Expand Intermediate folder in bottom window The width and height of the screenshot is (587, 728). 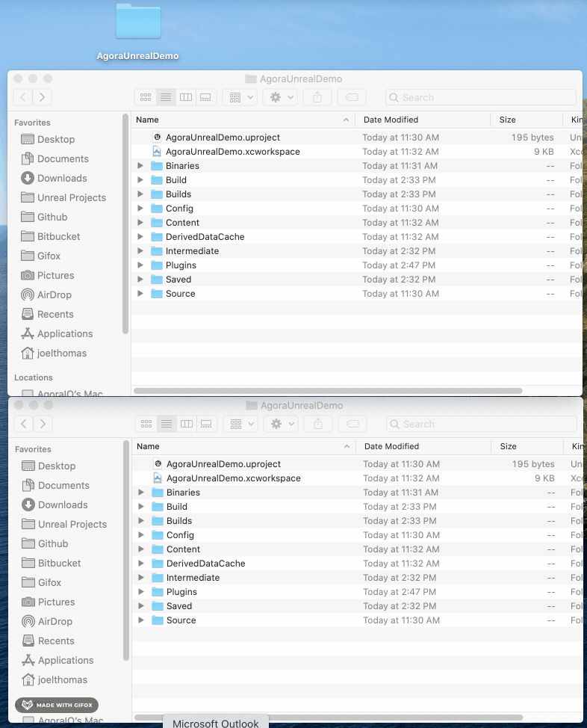tap(140, 578)
